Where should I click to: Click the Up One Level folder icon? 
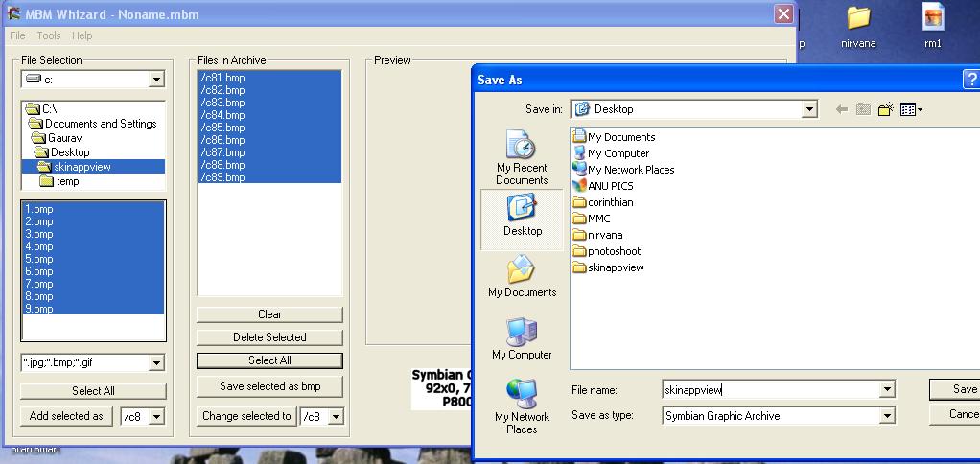863,109
